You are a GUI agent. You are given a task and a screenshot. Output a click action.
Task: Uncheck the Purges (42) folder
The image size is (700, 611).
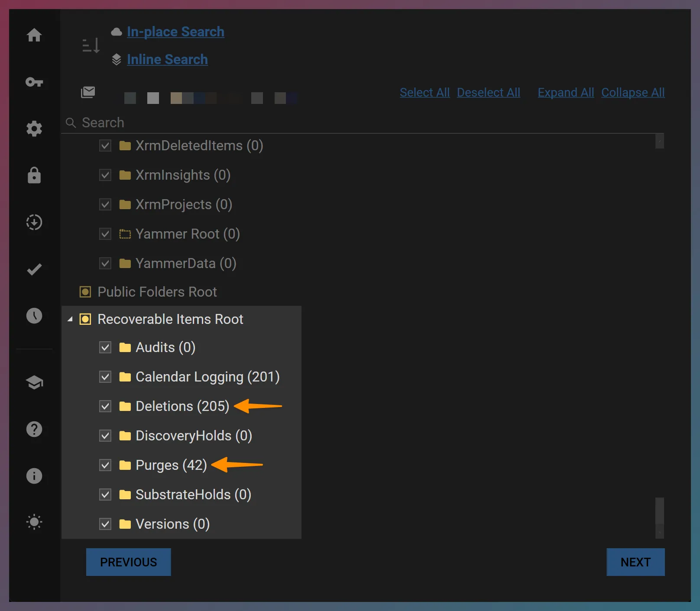(x=105, y=465)
